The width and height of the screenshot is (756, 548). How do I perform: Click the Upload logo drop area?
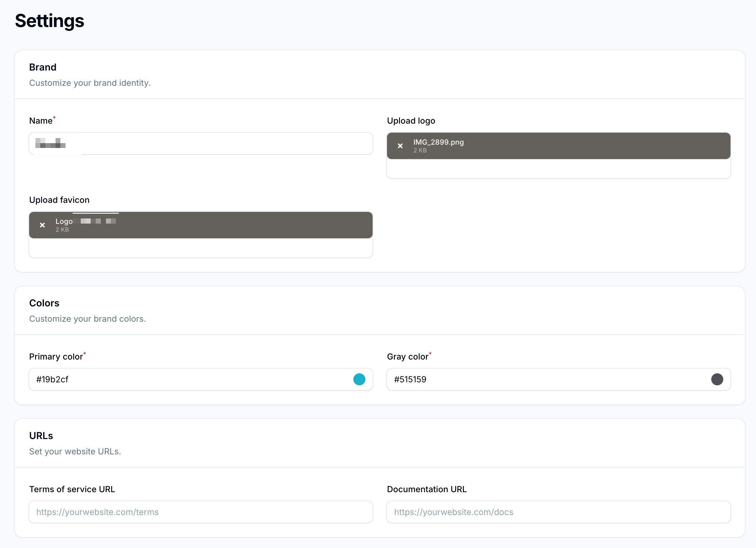(558, 170)
